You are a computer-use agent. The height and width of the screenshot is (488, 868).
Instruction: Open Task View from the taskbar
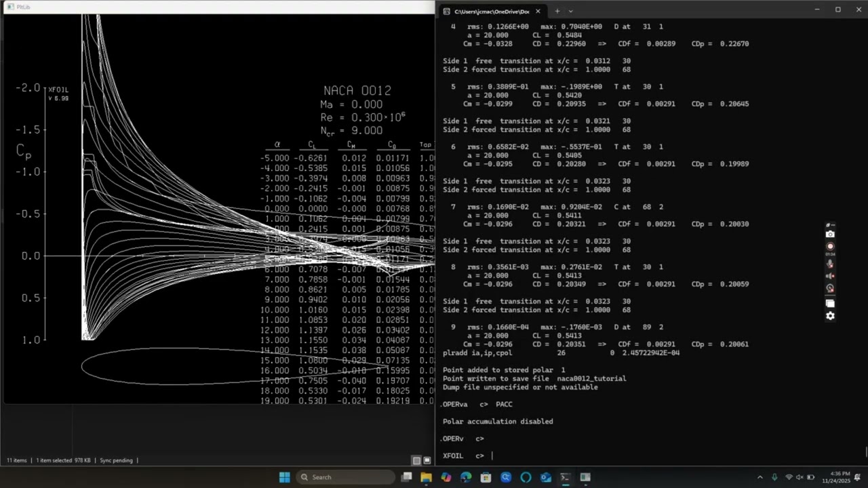[406, 477]
